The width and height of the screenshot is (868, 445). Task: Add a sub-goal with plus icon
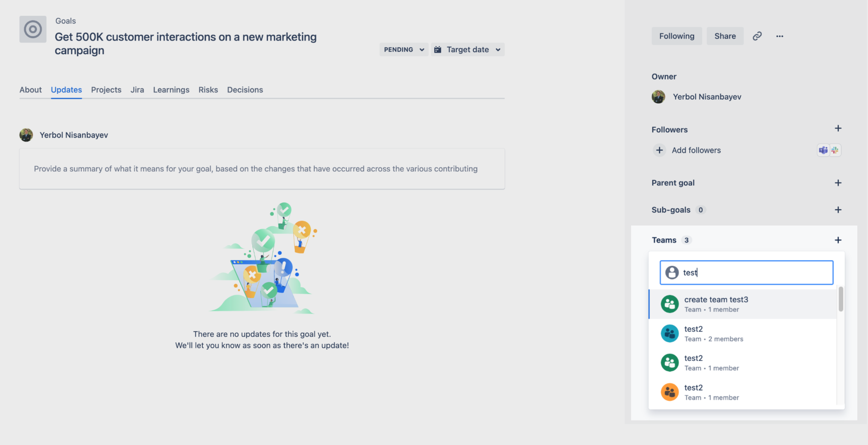tap(838, 210)
